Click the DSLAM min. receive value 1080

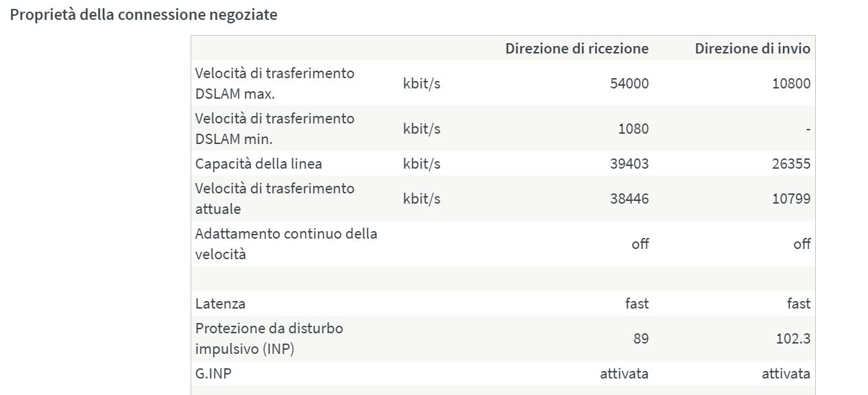(633, 129)
